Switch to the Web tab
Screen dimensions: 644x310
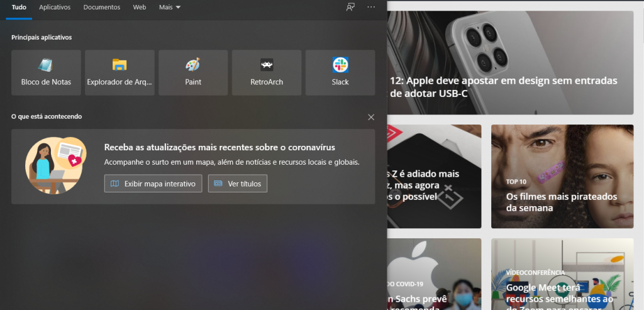pyautogui.click(x=140, y=8)
